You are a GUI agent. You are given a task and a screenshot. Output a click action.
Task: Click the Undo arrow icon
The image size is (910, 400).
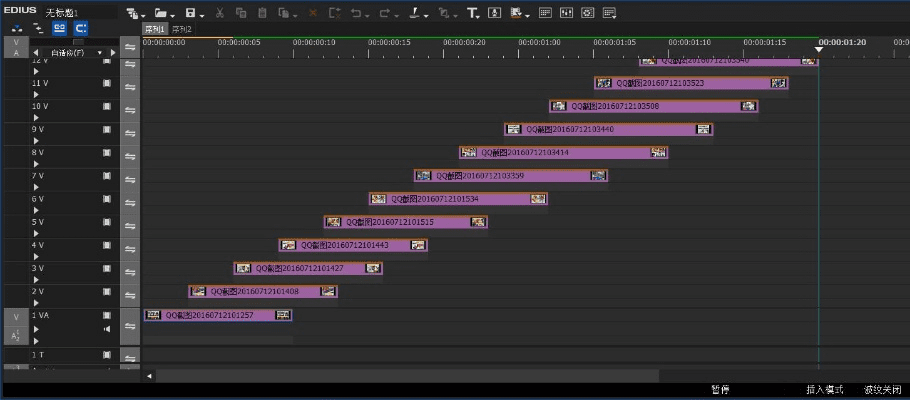click(355, 13)
